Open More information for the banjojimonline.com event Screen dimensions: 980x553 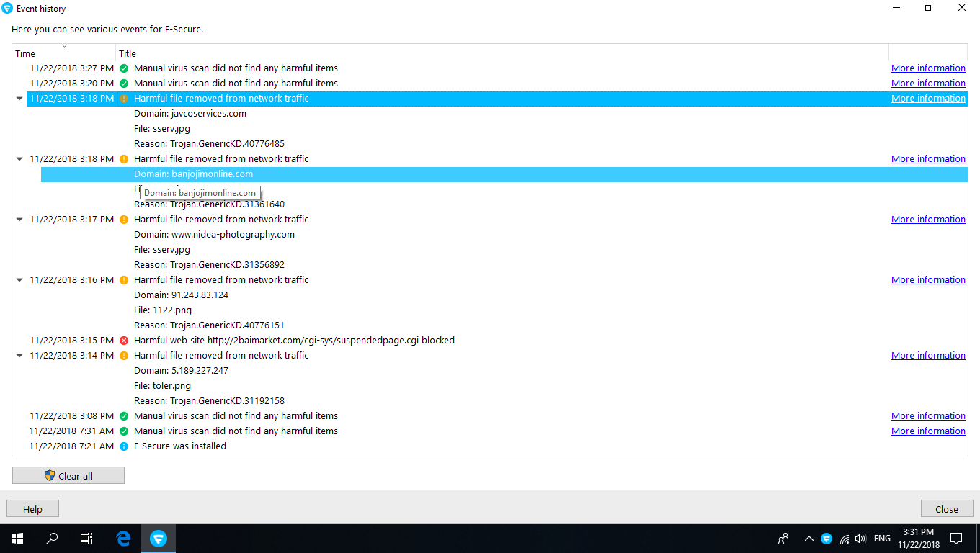pyautogui.click(x=928, y=159)
